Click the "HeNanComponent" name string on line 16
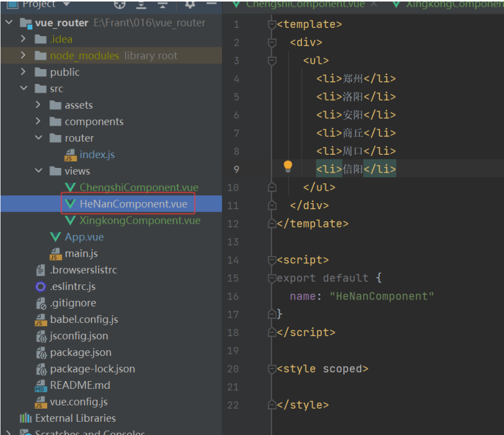This screenshot has width=504, height=435. pyautogui.click(x=381, y=296)
